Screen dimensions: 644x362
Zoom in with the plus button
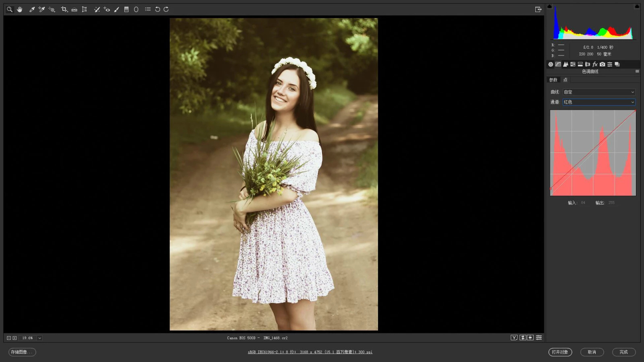14,338
